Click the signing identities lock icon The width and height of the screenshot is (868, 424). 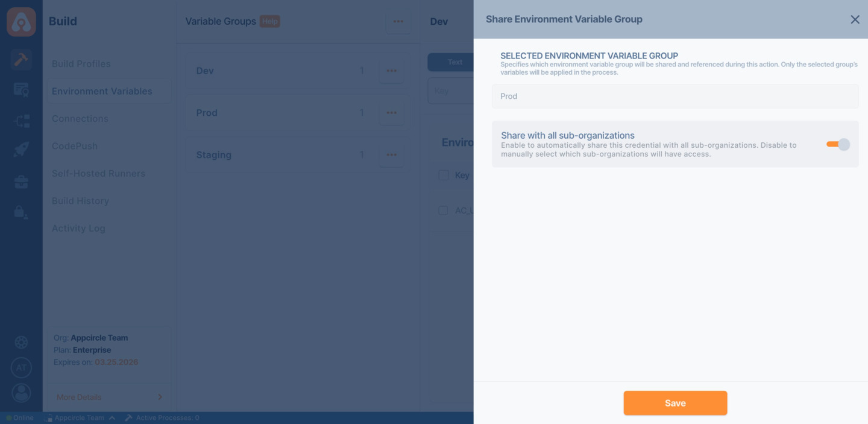[x=21, y=212]
